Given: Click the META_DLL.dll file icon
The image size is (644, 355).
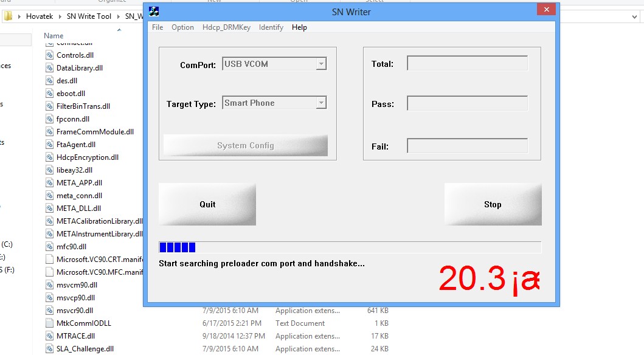Looking at the screenshot, I should click(50, 208).
